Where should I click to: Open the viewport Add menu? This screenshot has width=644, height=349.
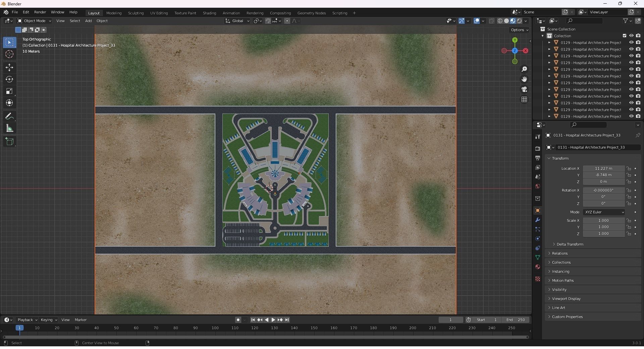coord(88,21)
